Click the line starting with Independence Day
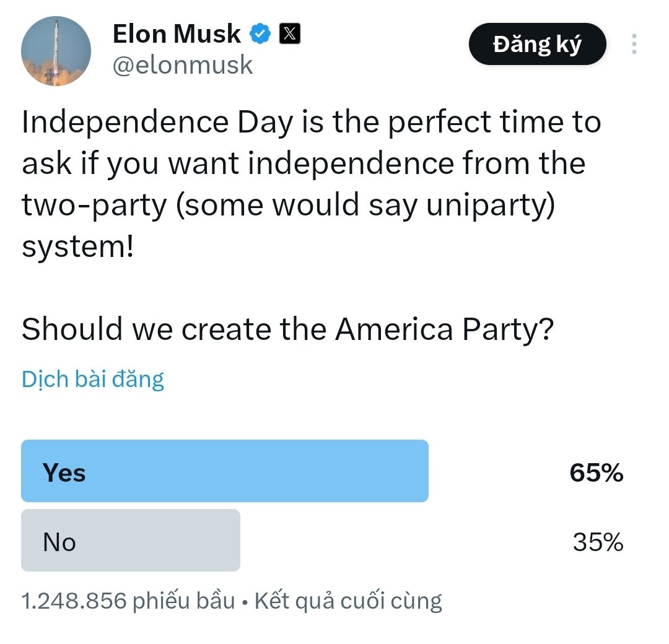Image resolution: width=669 pixels, height=644 pixels. click(312, 123)
